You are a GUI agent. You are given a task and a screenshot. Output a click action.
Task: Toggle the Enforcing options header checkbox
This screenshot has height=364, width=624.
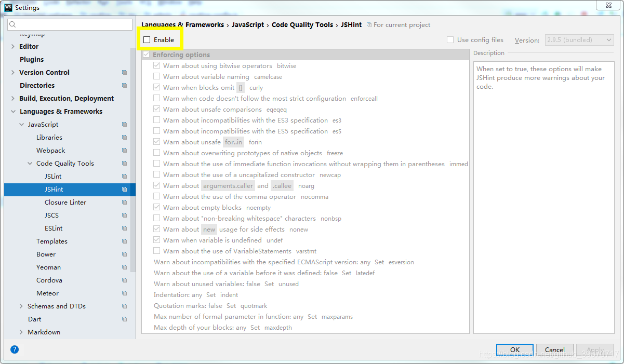147,55
